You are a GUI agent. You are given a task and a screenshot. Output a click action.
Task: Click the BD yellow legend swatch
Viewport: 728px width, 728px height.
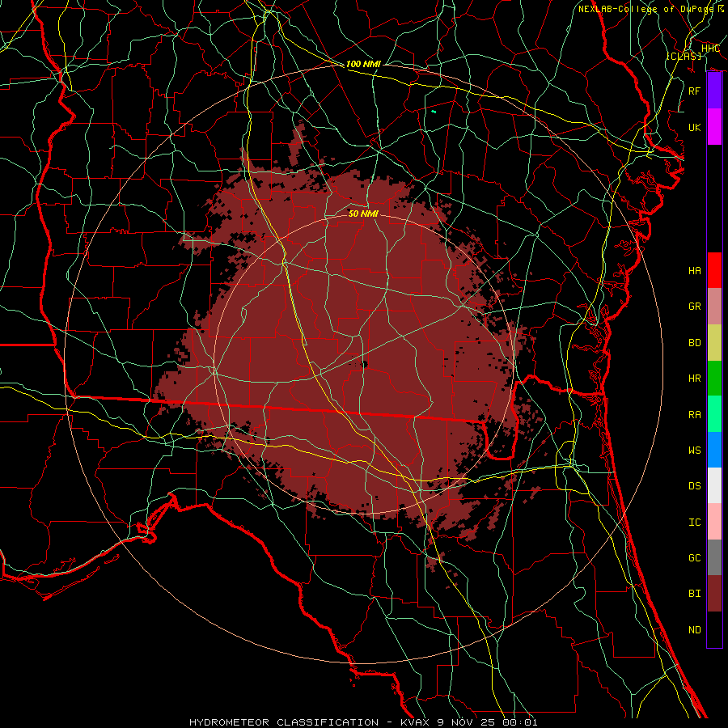[714, 343]
